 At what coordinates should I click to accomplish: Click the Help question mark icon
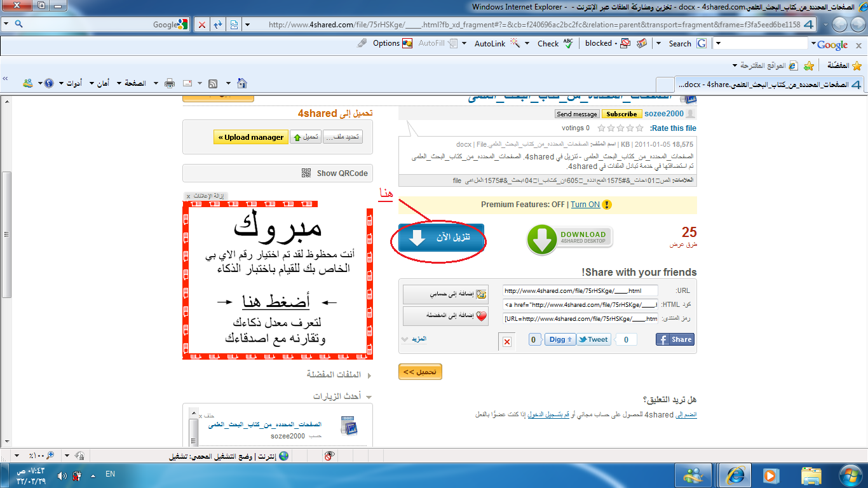coord(49,83)
